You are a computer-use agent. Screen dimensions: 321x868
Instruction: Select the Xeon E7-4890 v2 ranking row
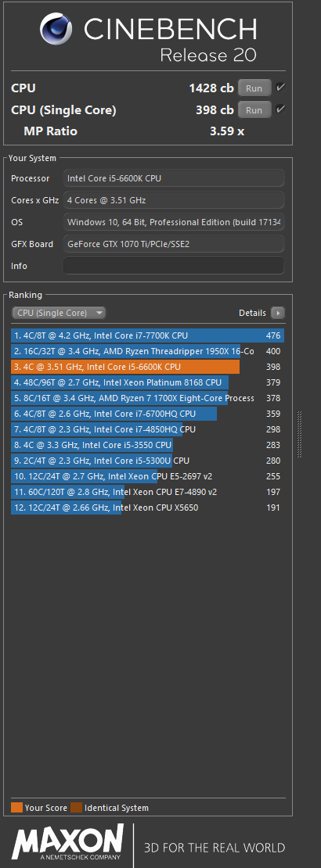pyautogui.click(x=147, y=492)
